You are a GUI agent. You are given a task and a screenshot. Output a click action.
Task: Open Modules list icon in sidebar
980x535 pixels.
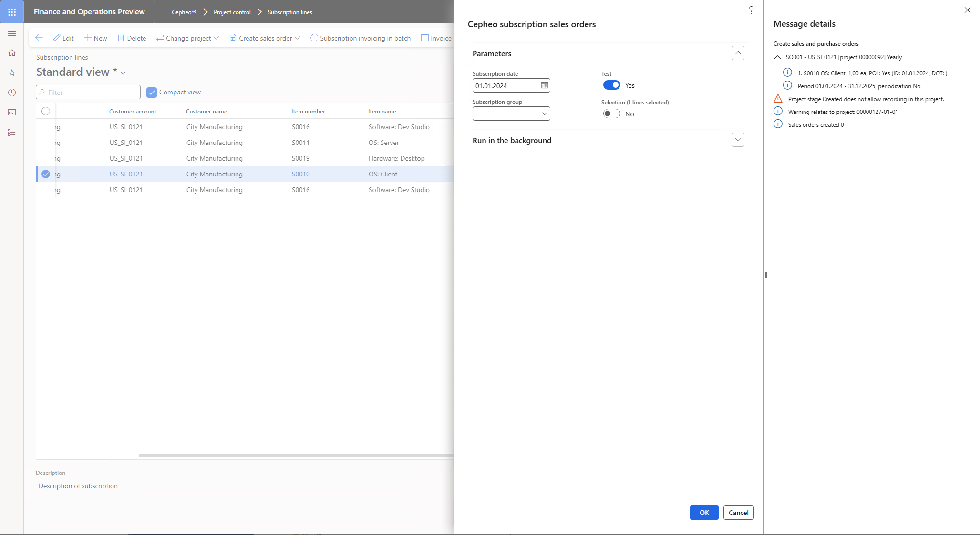(12, 133)
